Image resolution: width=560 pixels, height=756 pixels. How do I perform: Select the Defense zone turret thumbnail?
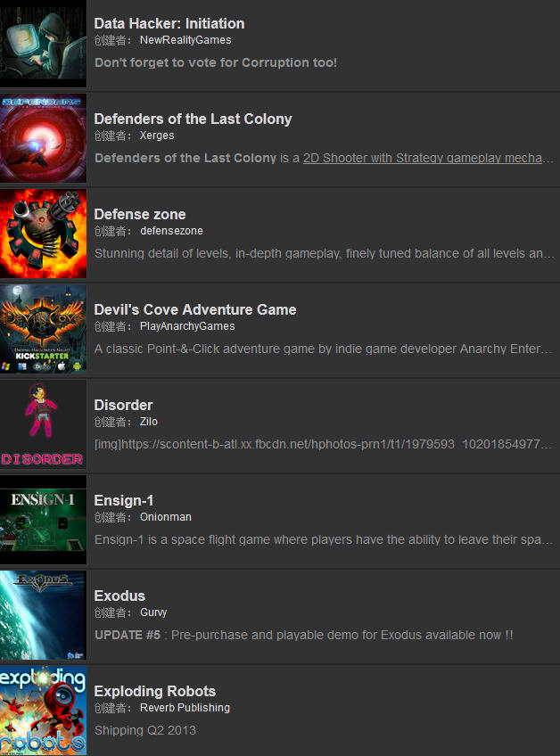pyautogui.click(x=43, y=234)
